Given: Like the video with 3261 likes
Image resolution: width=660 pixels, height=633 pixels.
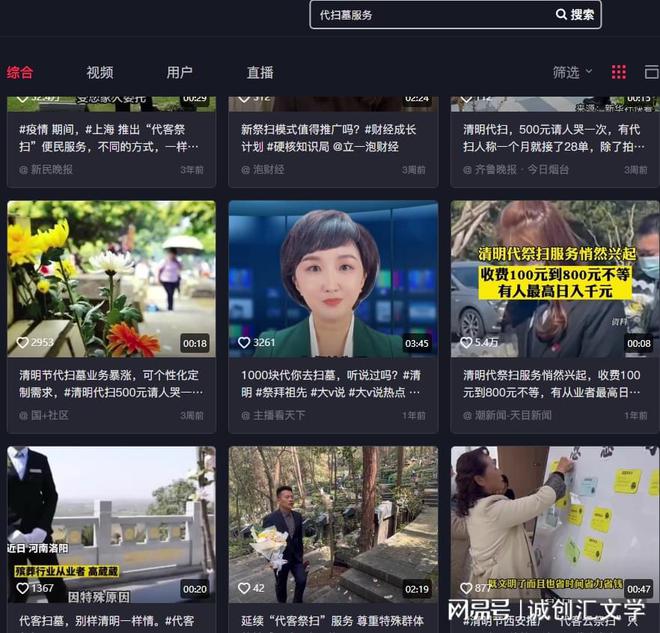Looking at the screenshot, I should (244, 343).
